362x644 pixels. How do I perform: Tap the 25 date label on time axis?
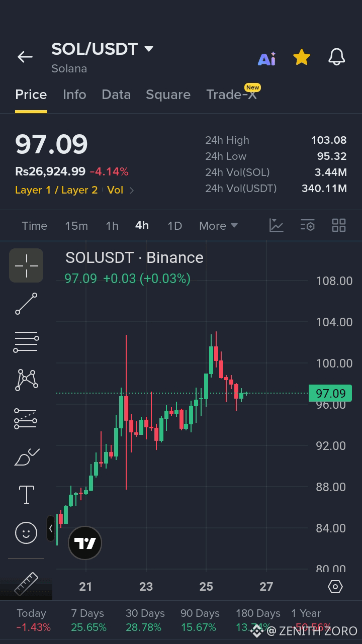(x=206, y=586)
